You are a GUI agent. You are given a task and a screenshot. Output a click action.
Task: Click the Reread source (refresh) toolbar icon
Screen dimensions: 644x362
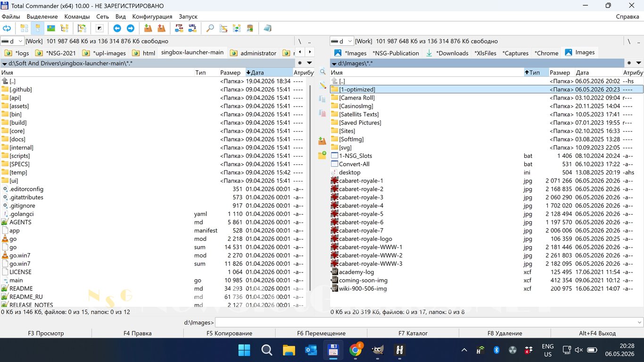[x=7, y=28]
